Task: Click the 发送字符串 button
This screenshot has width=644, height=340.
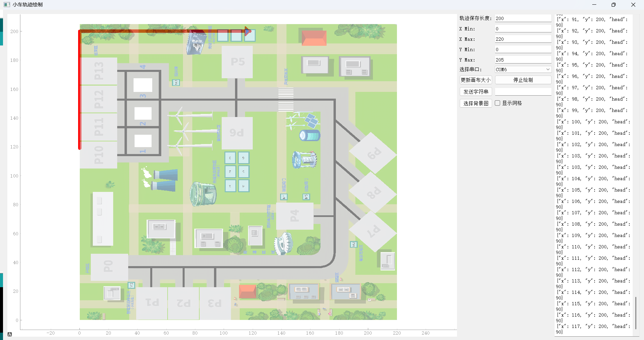Action: click(475, 92)
